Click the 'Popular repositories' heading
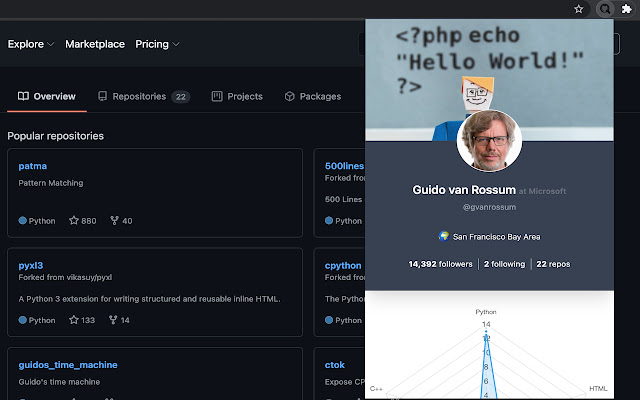Viewport: 640px width, 400px height. [x=56, y=136]
